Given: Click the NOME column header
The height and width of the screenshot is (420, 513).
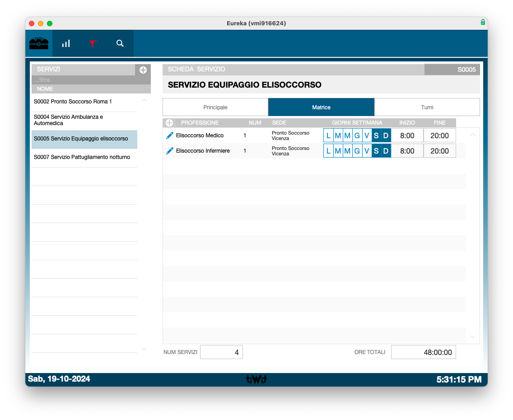Looking at the screenshot, I should (45, 89).
